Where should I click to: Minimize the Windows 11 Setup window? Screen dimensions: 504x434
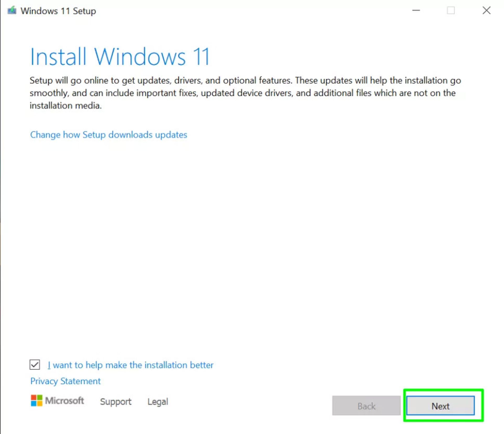(416, 10)
